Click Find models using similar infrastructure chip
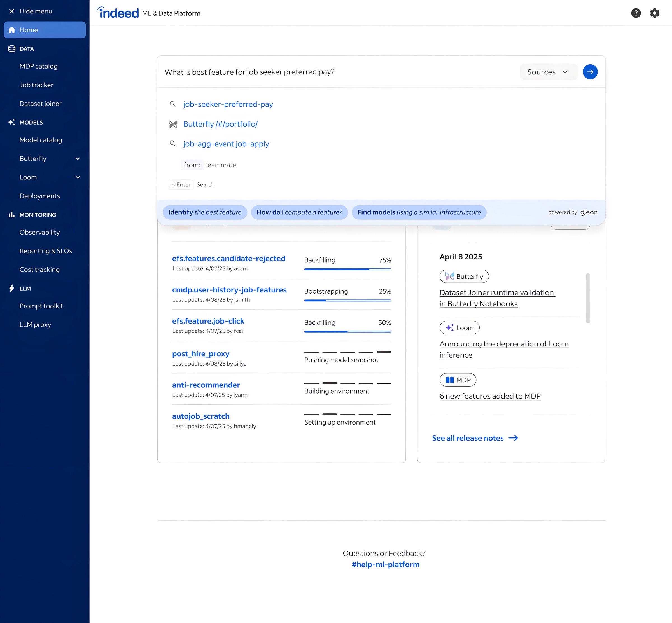 tap(419, 212)
